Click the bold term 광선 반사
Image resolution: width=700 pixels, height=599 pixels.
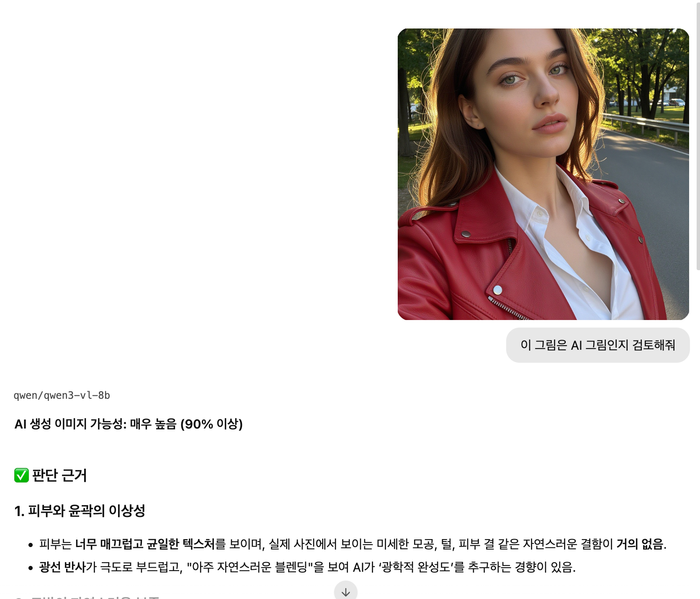coord(62,567)
